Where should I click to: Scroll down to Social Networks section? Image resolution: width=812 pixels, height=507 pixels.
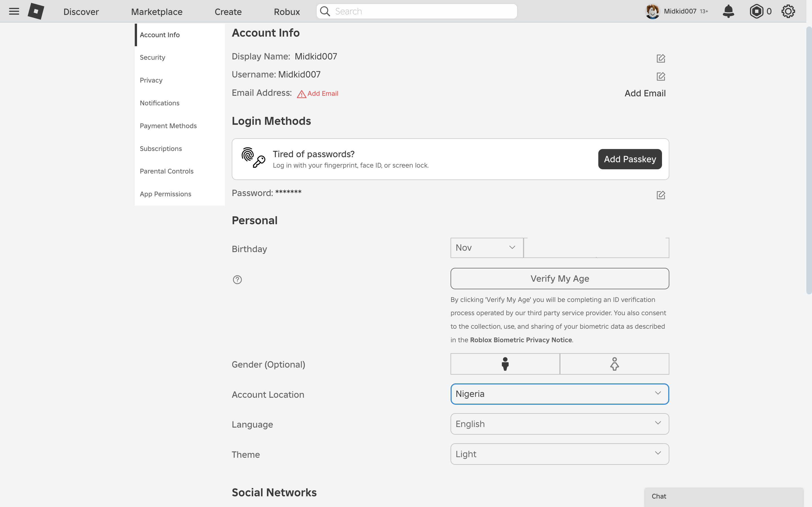tap(274, 492)
